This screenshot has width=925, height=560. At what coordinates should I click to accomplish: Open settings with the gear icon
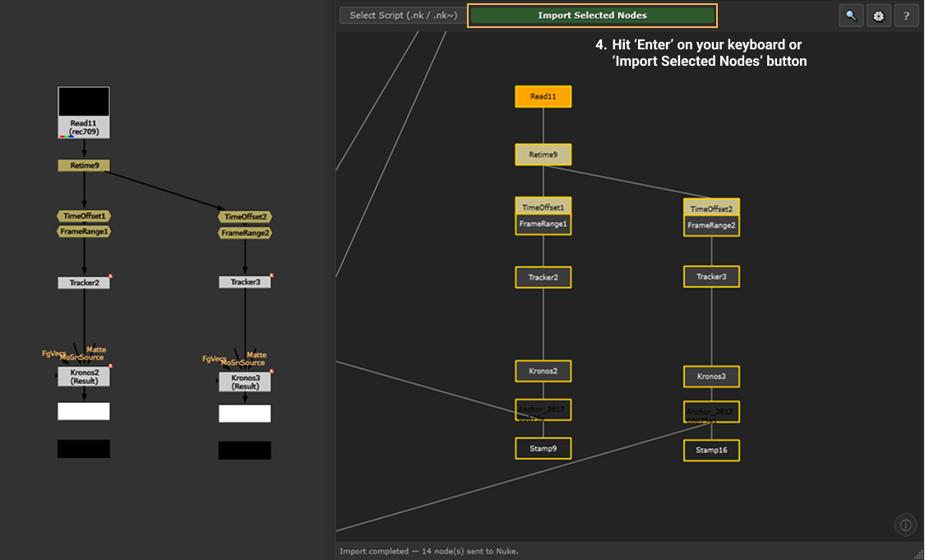click(878, 16)
